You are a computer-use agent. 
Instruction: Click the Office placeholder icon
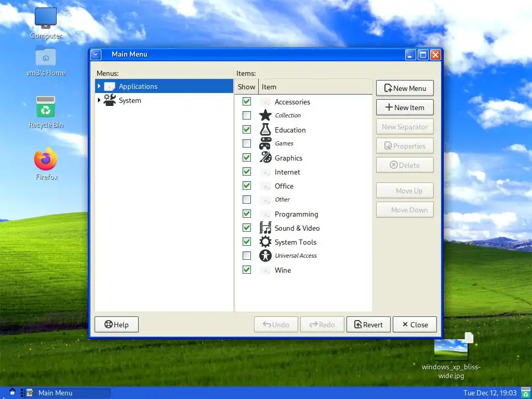[265, 186]
